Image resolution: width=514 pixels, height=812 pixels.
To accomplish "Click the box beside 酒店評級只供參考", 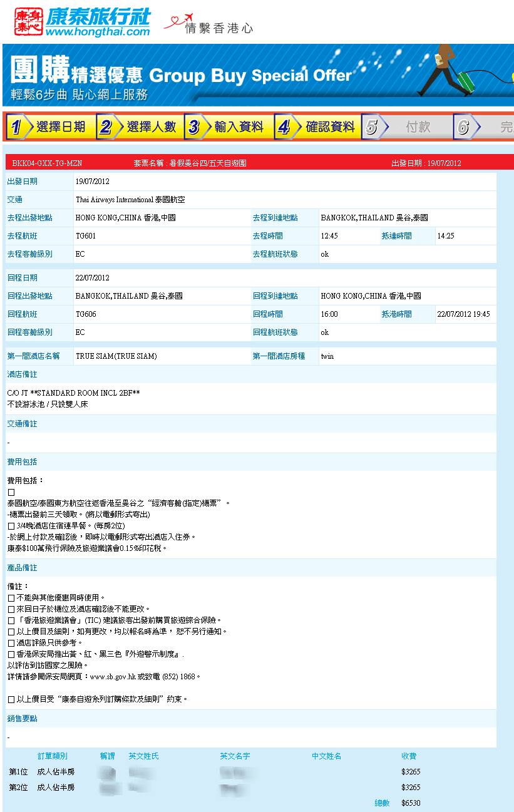I will 11,643.
